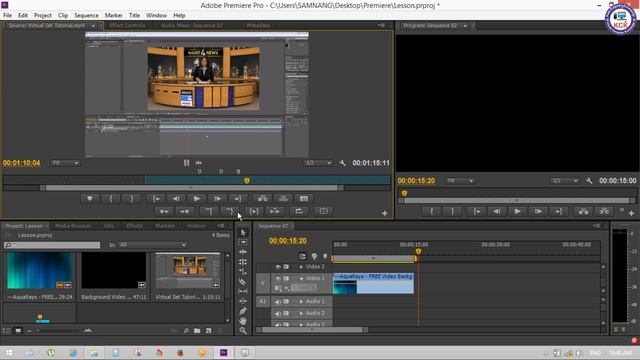
Task: Click Extract button in Program monitor
Action: [x=604, y=211]
